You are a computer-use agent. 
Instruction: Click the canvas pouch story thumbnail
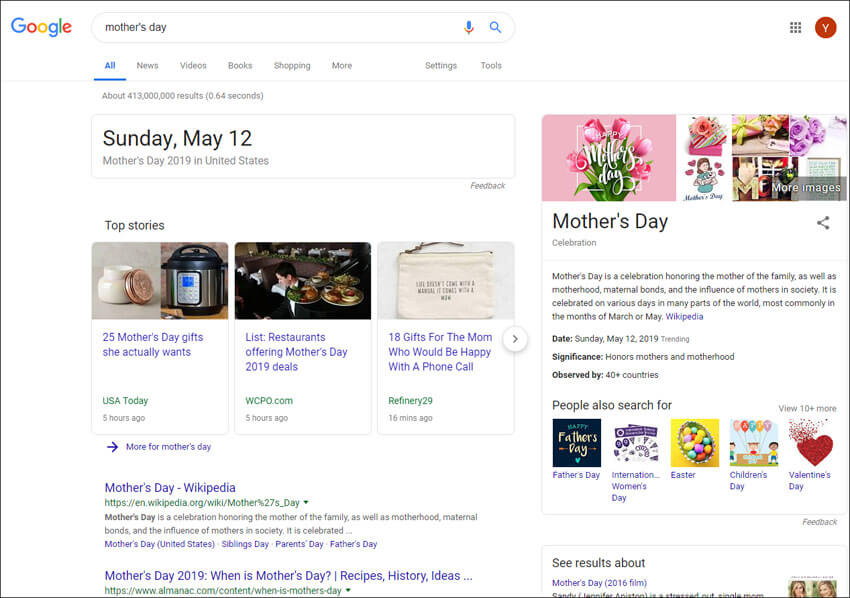(x=446, y=281)
